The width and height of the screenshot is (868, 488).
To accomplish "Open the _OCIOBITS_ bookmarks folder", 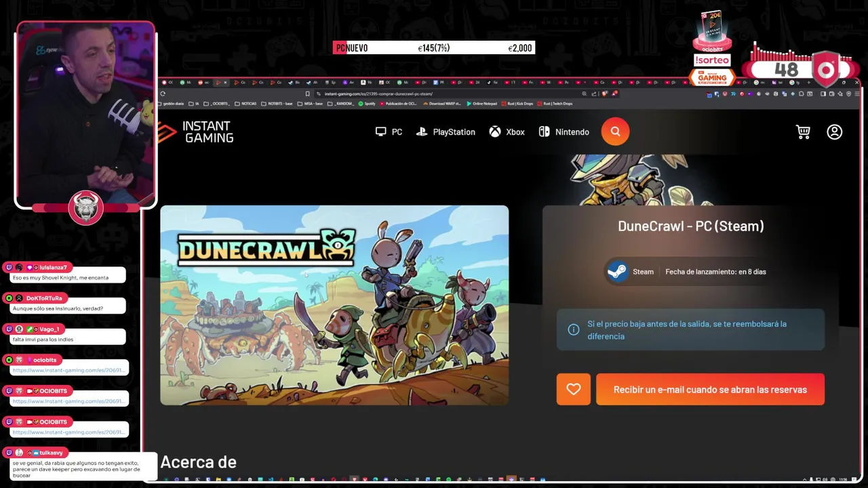I will point(217,104).
